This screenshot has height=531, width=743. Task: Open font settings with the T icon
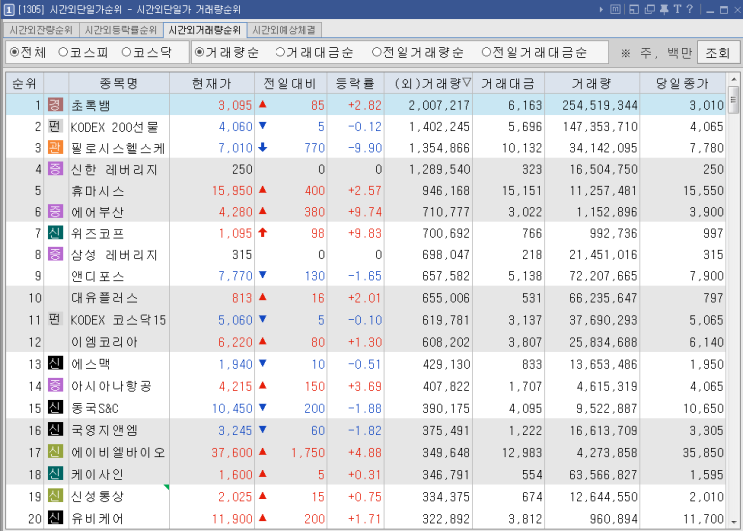(677, 9)
